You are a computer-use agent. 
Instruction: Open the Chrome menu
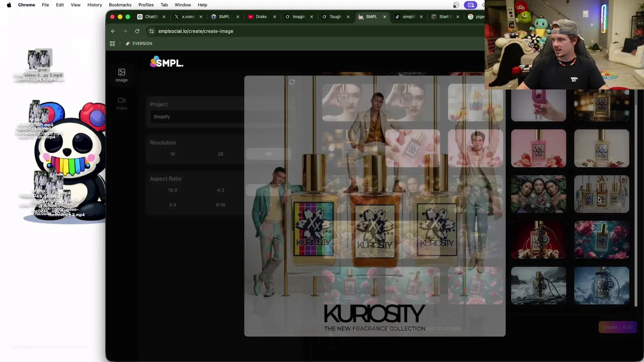click(x=27, y=5)
